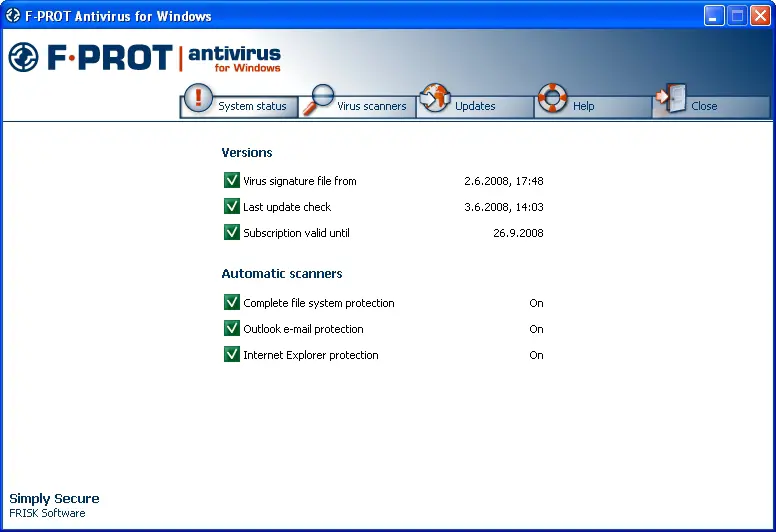Viewport: 776px width, 532px height.
Task: Go to the Updates tab
Action: click(475, 106)
